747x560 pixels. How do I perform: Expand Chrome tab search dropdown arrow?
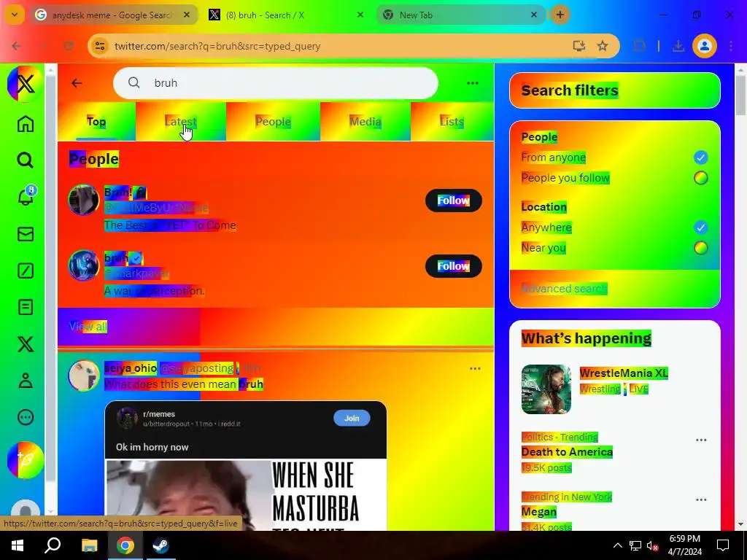click(15, 15)
